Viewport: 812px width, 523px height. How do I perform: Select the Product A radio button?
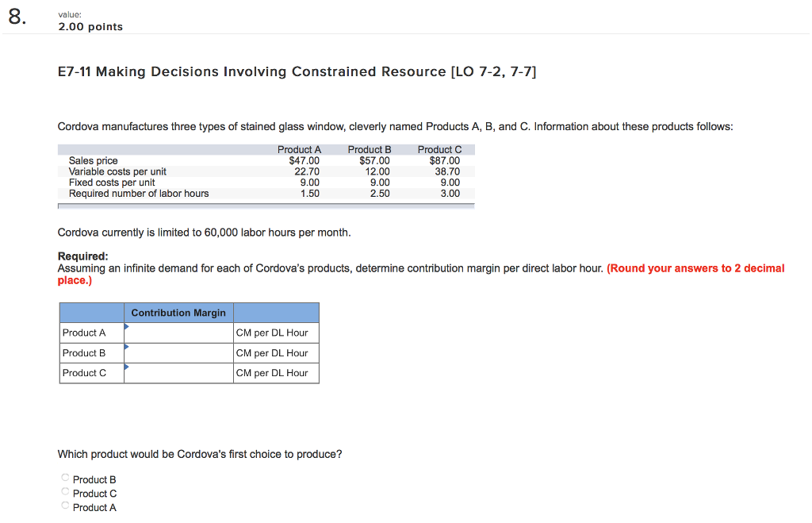(64, 505)
